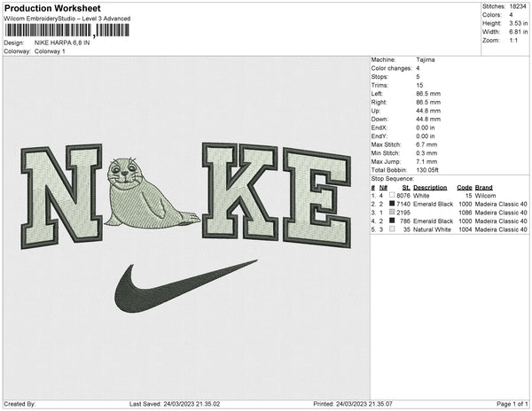Click the Max Jump value '7.1 mm'
This screenshot has width=532, height=411.
[426, 161]
